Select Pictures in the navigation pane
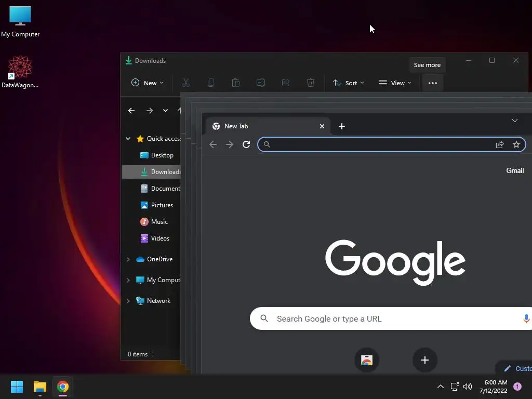 pos(157,205)
